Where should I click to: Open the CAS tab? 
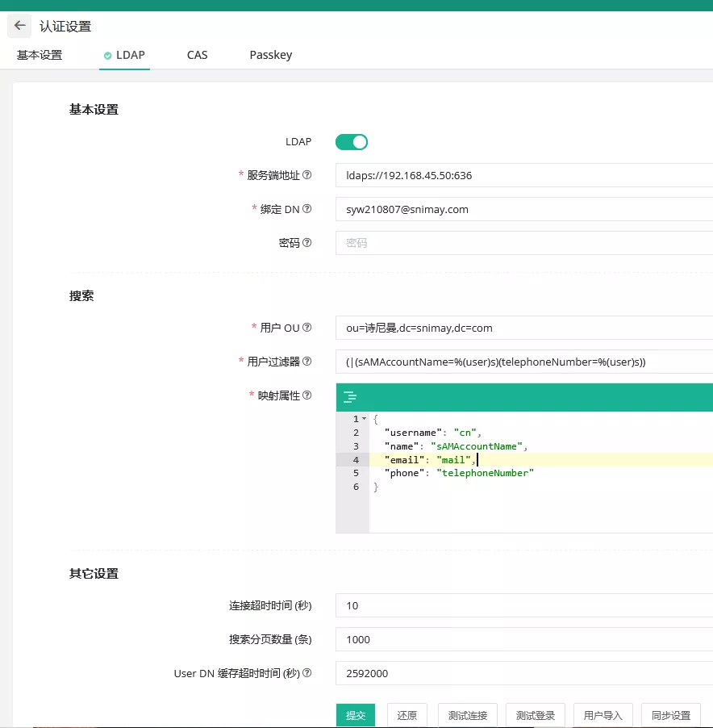tap(197, 55)
